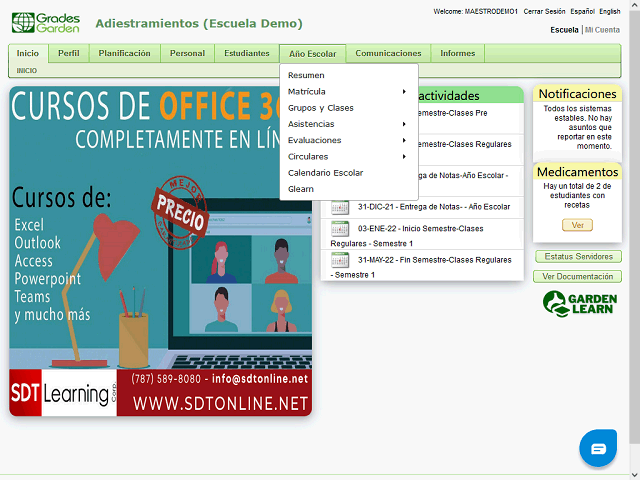
Task: Click calendar icon for 31-MAY-22 Fin Semestre
Action: tap(340, 260)
